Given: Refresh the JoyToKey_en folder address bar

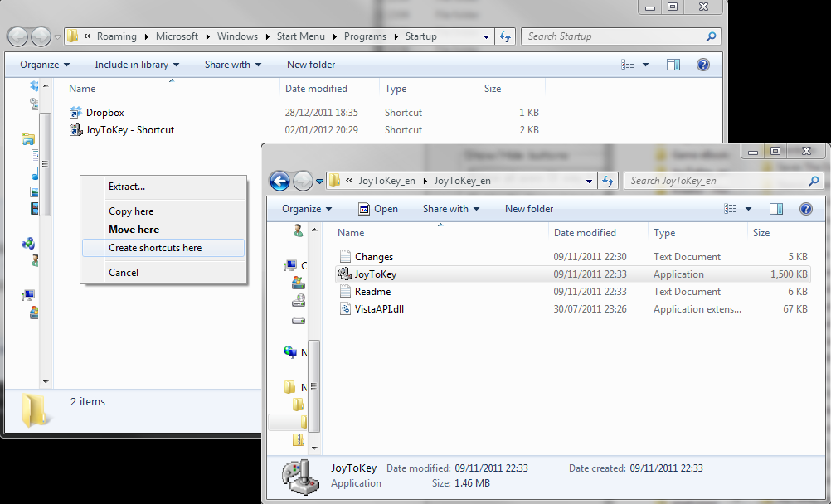Looking at the screenshot, I should point(608,181).
